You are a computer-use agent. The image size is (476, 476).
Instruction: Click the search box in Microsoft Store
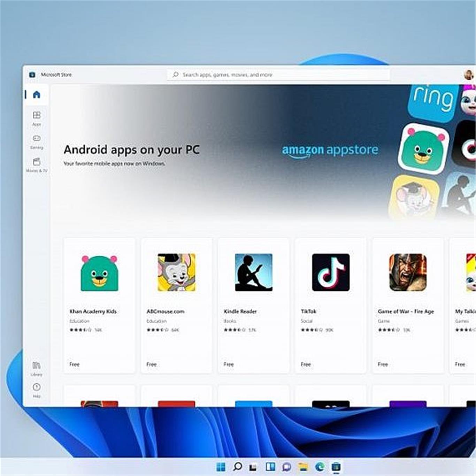click(x=278, y=75)
